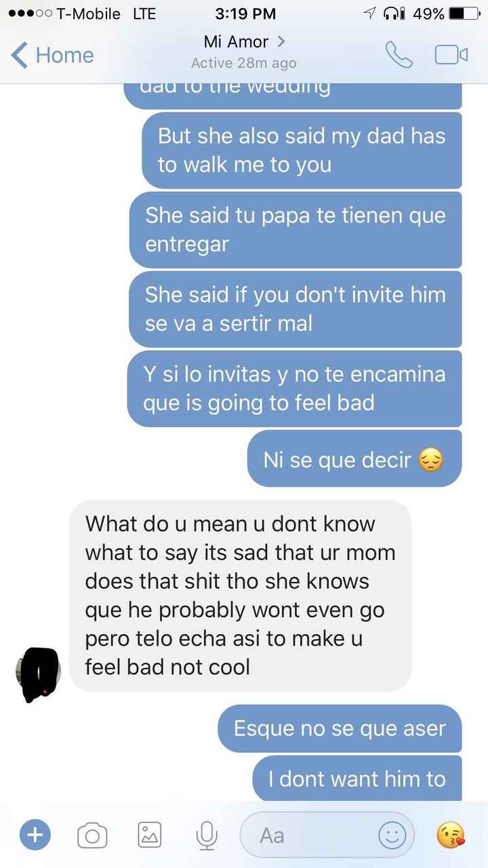This screenshot has width=488, height=868.
Task: Open the photo gallery picker
Action: click(x=149, y=835)
